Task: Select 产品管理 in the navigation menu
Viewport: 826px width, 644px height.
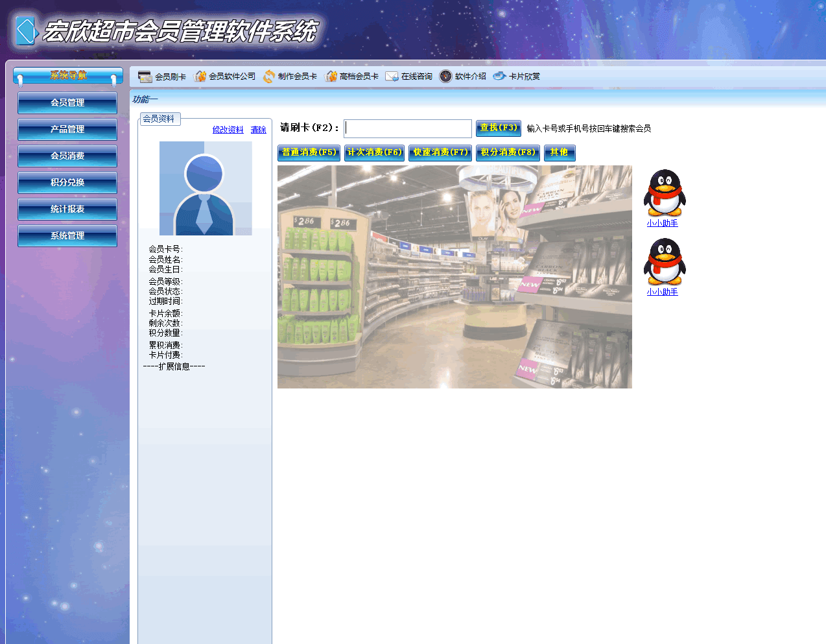Action: pyautogui.click(x=67, y=129)
